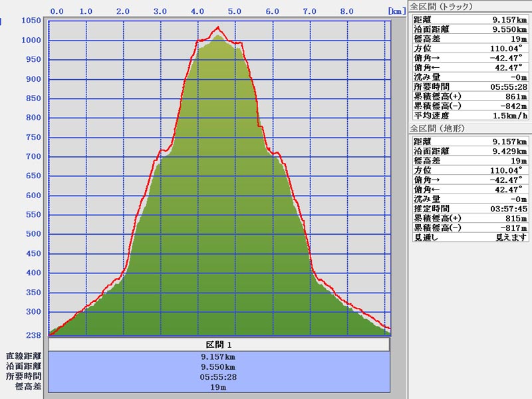The height and width of the screenshot is (399, 532).
Task: Click the 19m value under 区間 1
Action: click(219, 387)
